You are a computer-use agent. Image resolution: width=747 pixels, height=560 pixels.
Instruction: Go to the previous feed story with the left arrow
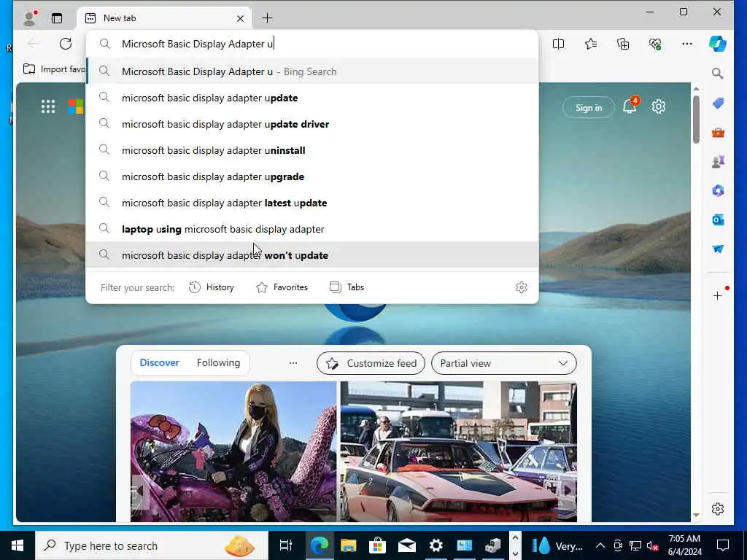tap(140, 491)
